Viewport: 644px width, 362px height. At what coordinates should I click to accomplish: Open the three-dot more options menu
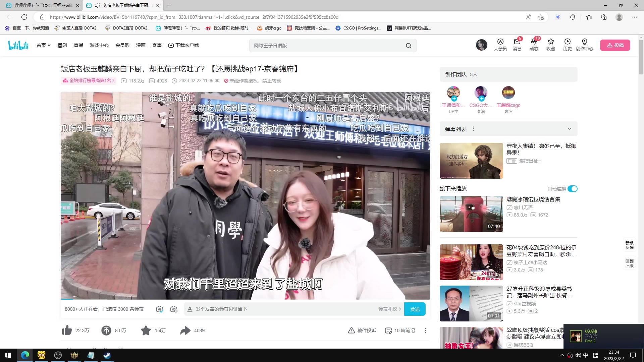coord(425,330)
